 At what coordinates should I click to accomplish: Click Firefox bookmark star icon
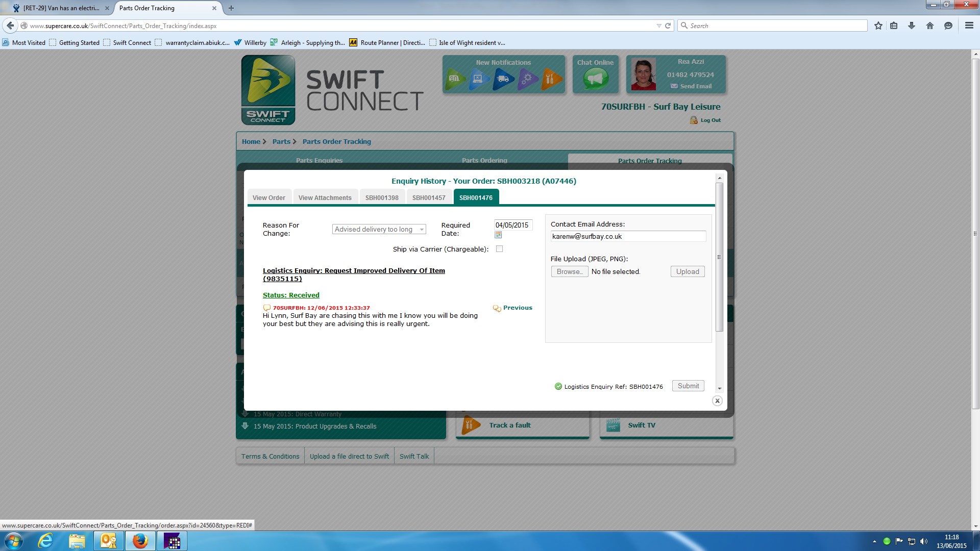(878, 26)
